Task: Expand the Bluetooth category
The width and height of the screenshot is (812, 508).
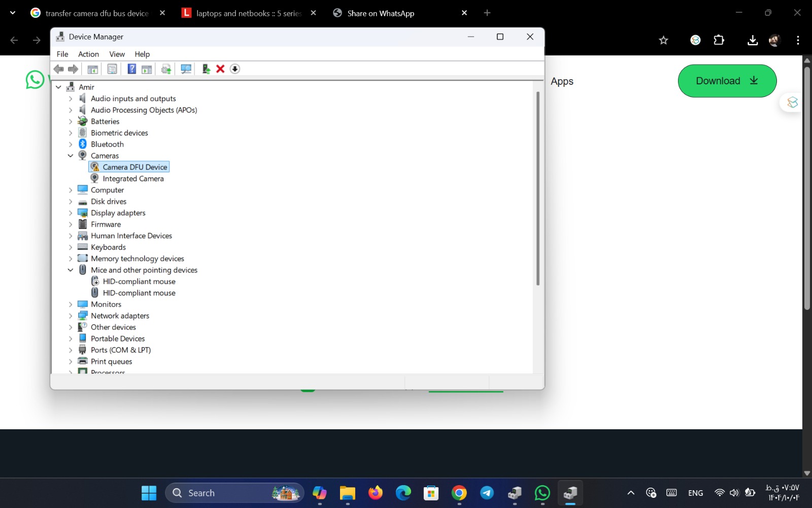Action: [x=71, y=144]
